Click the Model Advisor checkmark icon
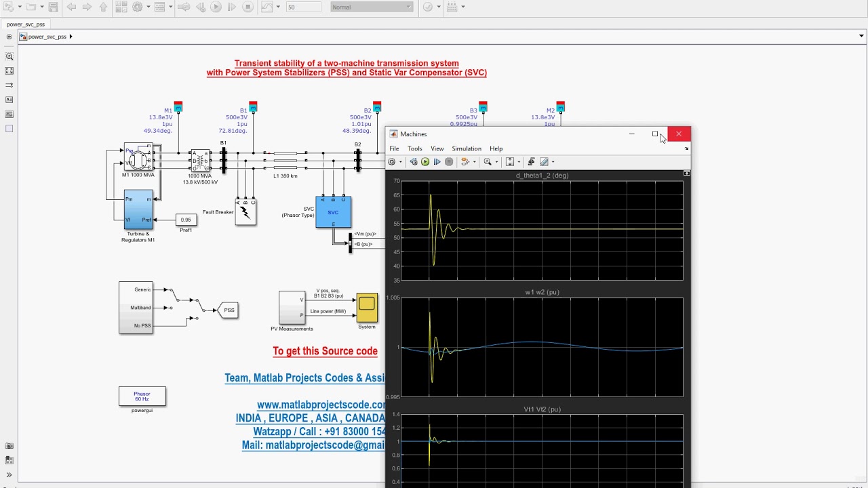The image size is (868, 488). click(x=428, y=7)
